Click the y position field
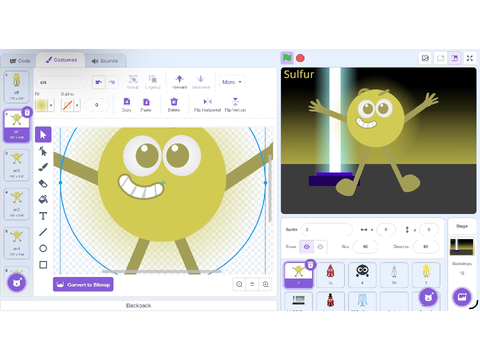480x360 pixels. [429, 229]
